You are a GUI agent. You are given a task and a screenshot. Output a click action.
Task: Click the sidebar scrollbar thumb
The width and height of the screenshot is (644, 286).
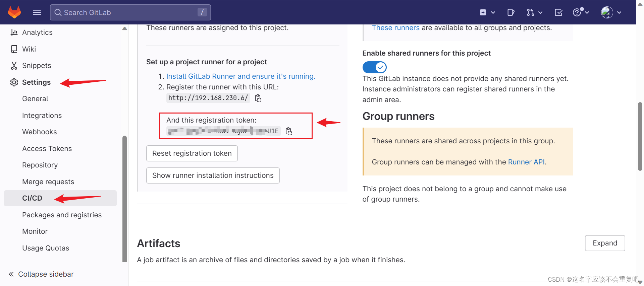pyautogui.click(x=125, y=199)
